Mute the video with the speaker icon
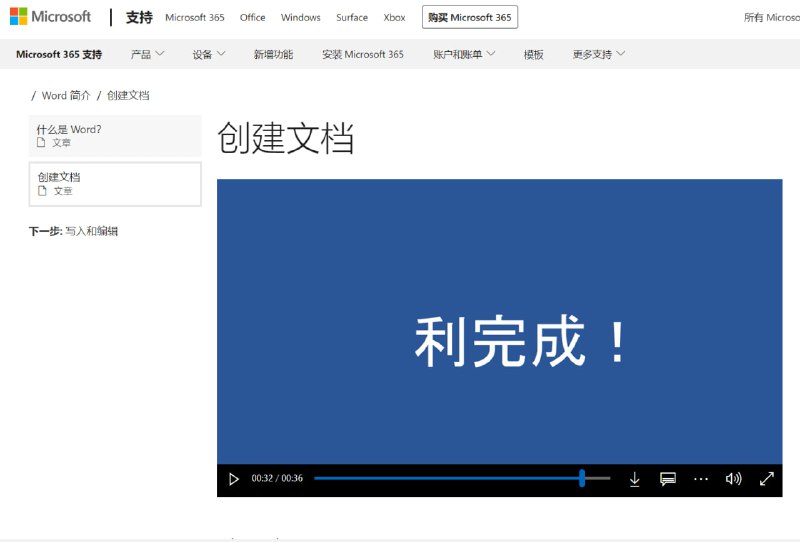 [x=734, y=479]
